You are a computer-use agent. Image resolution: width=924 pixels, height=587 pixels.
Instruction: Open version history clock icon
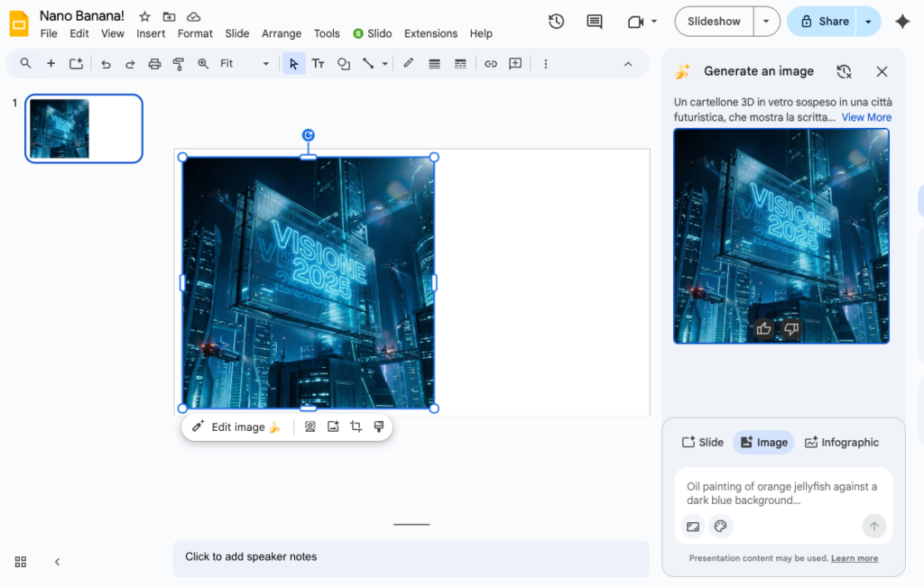pos(557,22)
